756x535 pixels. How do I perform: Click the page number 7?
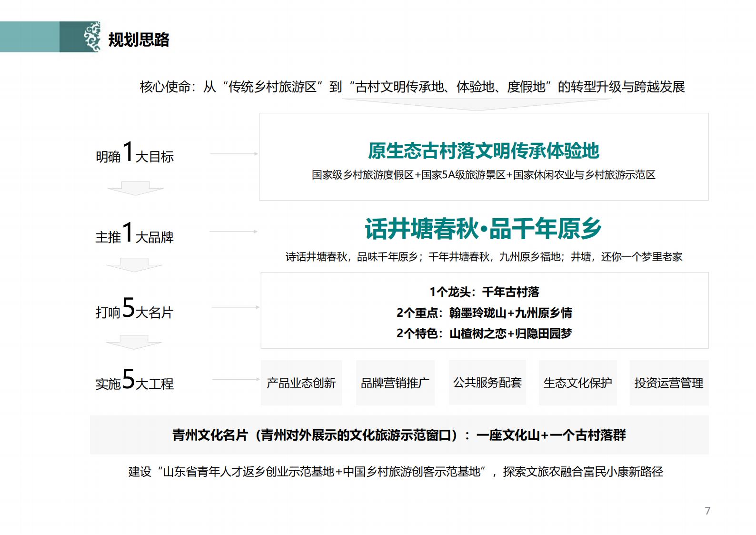[707, 511]
